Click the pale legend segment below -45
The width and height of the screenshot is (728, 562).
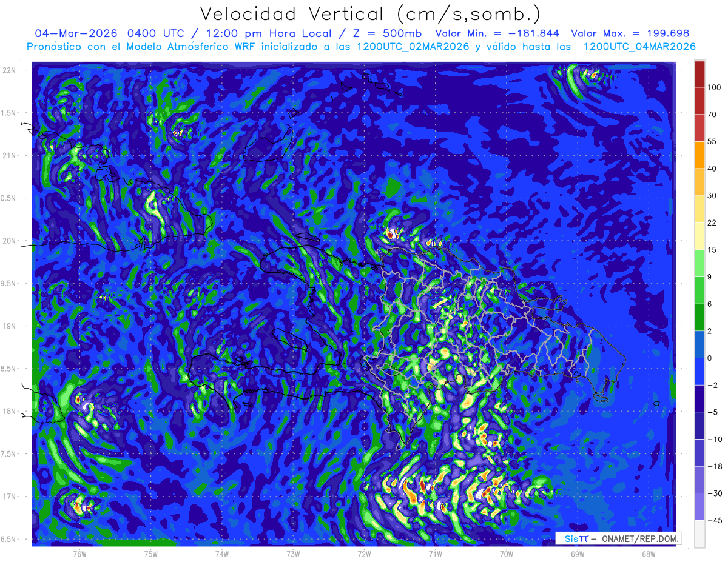tap(699, 534)
